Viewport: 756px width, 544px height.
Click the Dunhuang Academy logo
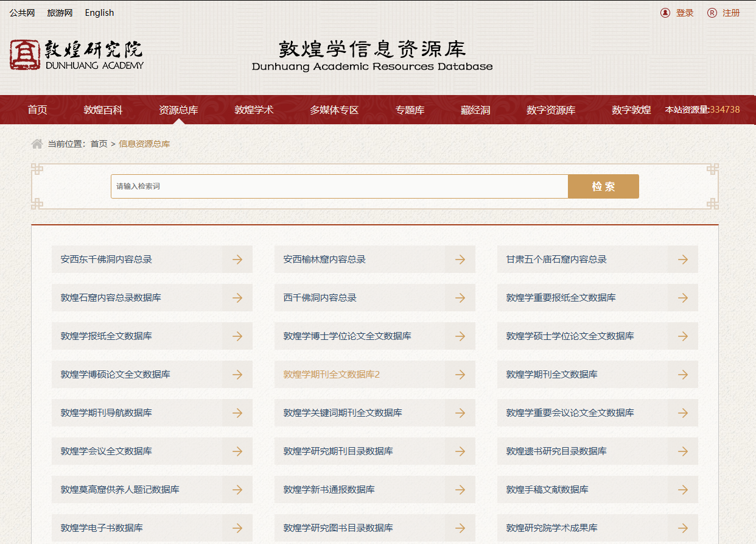point(77,55)
